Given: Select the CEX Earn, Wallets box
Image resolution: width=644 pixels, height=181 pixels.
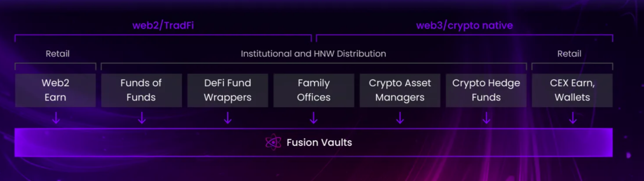Looking at the screenshot, I should coord(572,90).
